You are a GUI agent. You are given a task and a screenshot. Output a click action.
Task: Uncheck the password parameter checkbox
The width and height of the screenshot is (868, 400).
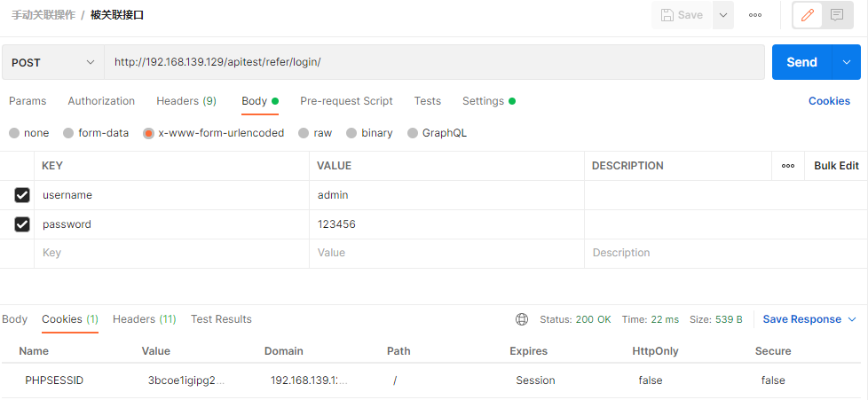click(22, 224)
